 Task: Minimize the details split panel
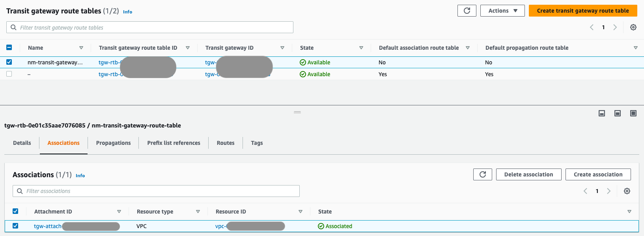click(x=602, y=113)
